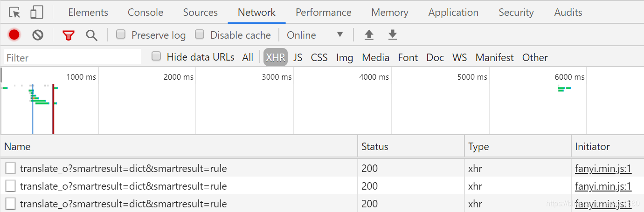Click the inspect element cursor icon
644x212 pixels.
[15, 13]
